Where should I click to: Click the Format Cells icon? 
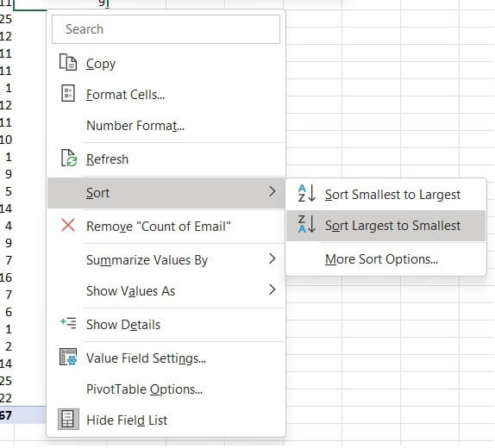tap(68, 93)
